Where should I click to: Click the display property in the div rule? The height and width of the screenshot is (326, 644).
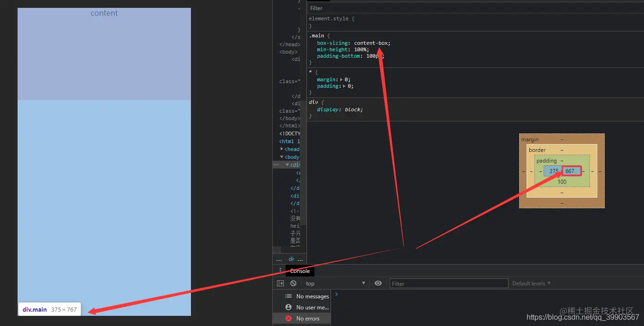(328, 109)
